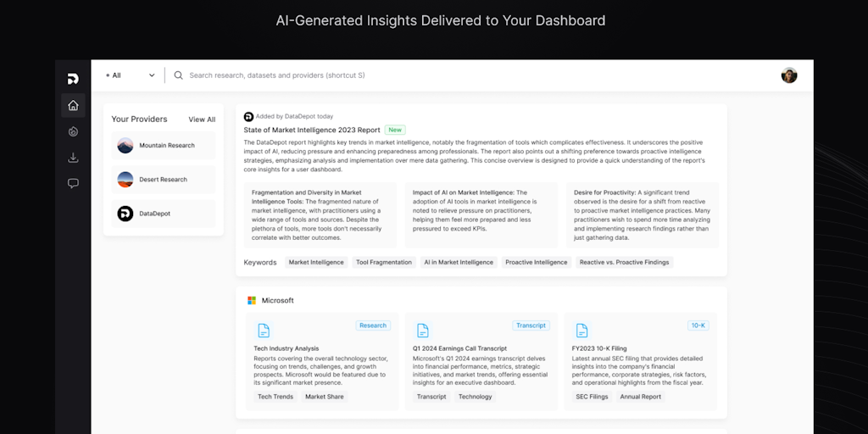Click the Microsoft logo icon

[252, 300]
